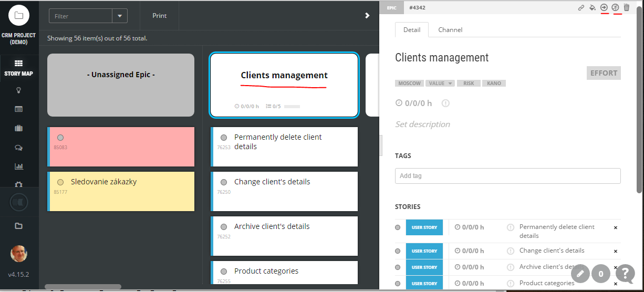Expand panel with the right chevron arrow
The width and height of the screenshot is (644, 292).
[x=368, y=16]
